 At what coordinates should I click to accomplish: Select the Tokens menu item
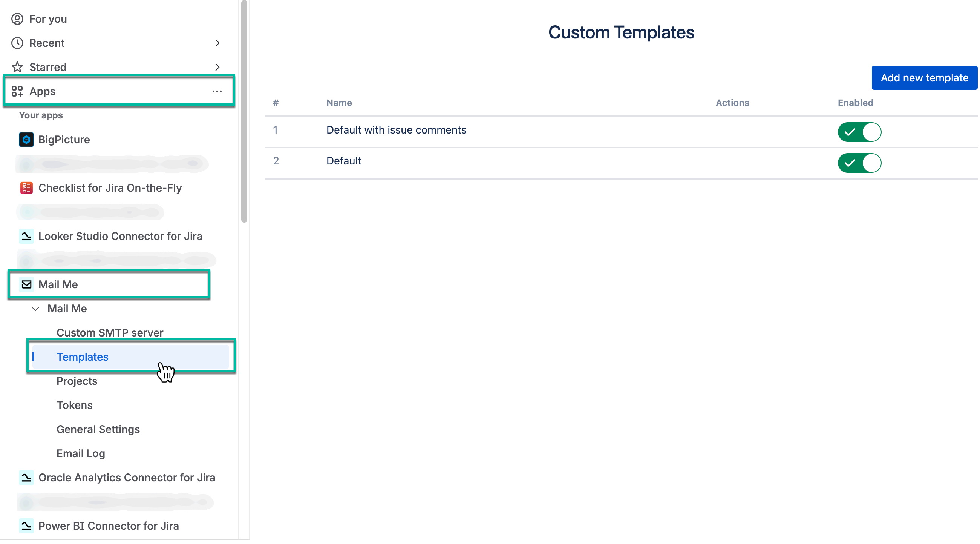click(x=75, y=405)
